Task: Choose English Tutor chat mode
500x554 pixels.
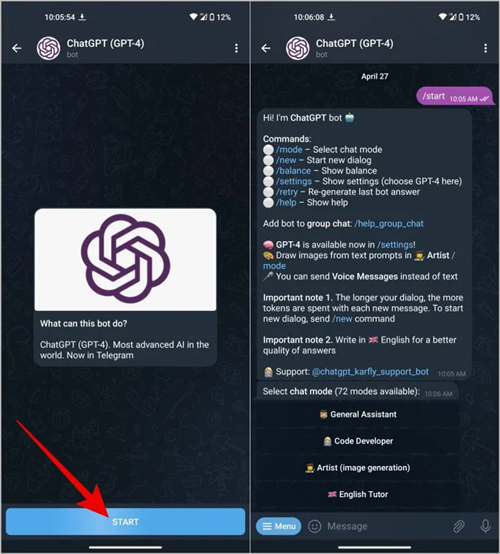Action: (x=357, y=494)
